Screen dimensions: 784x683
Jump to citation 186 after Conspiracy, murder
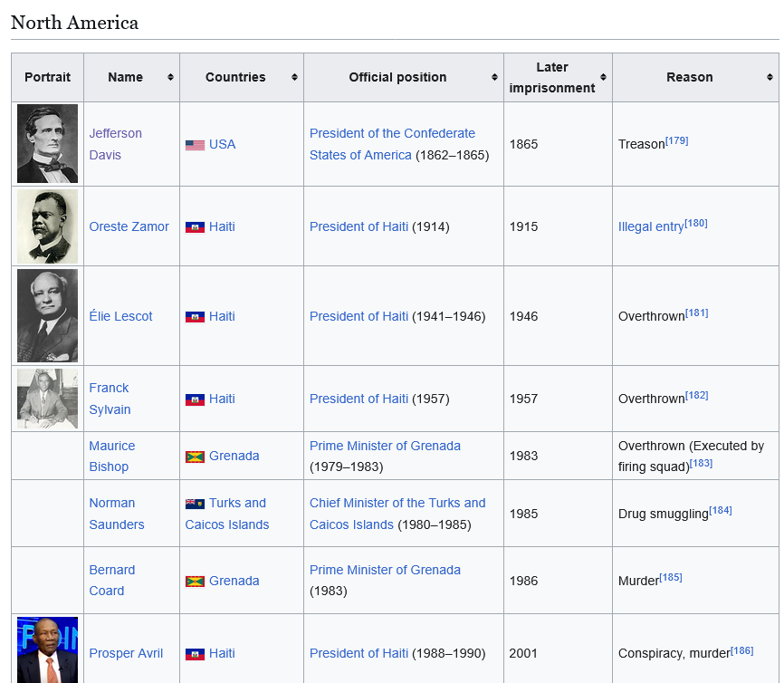[742, 650]
